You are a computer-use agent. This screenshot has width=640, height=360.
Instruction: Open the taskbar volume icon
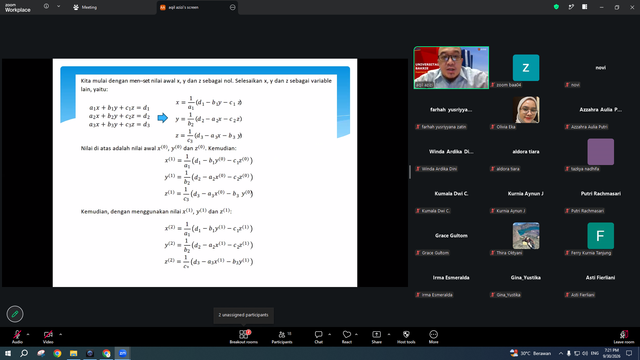[585, 353]
